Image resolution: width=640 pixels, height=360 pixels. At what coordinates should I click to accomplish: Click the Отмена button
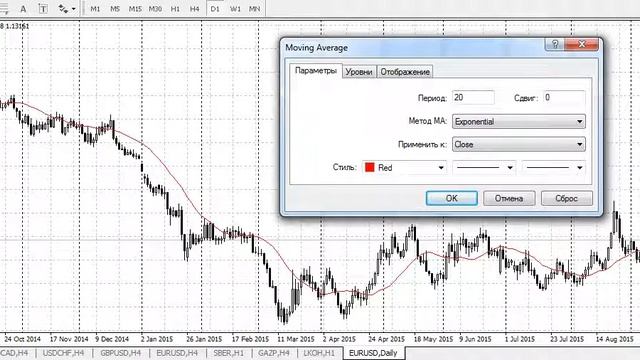[509, 198]
